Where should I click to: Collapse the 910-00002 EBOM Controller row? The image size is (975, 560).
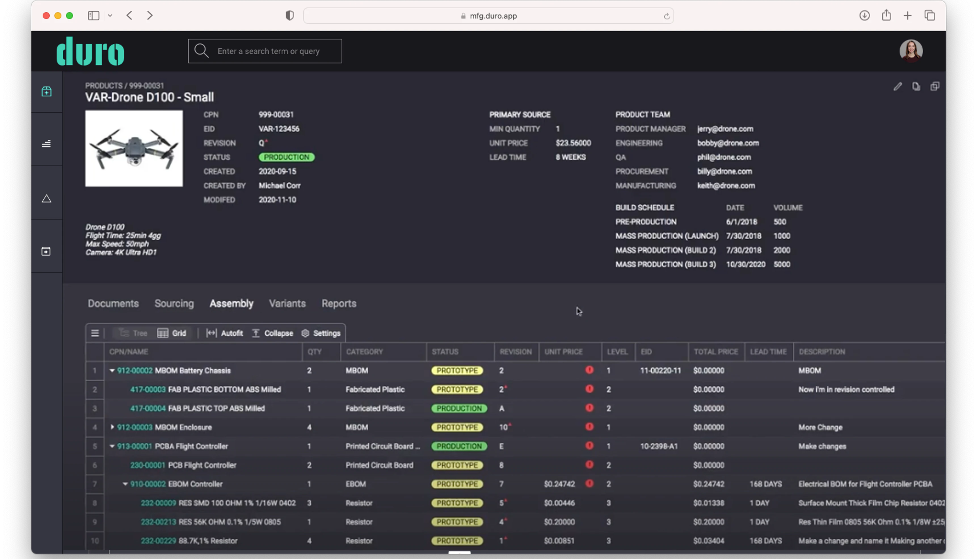click(125, 484)
